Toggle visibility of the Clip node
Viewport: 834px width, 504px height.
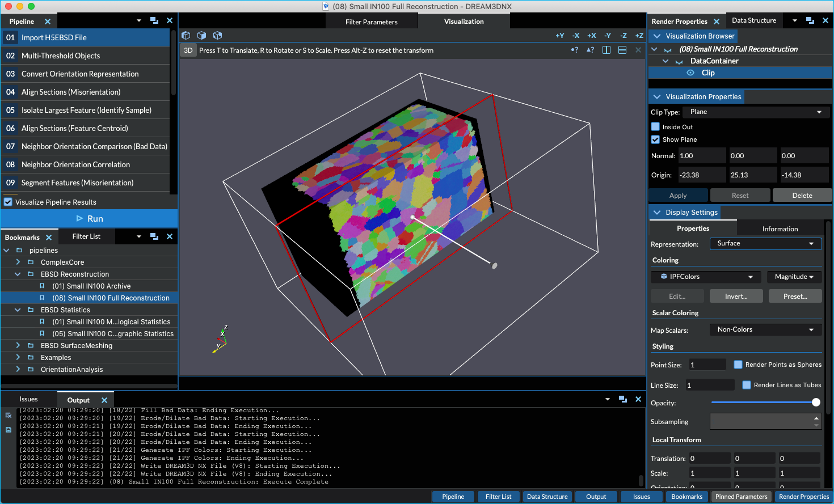point(690,73)
